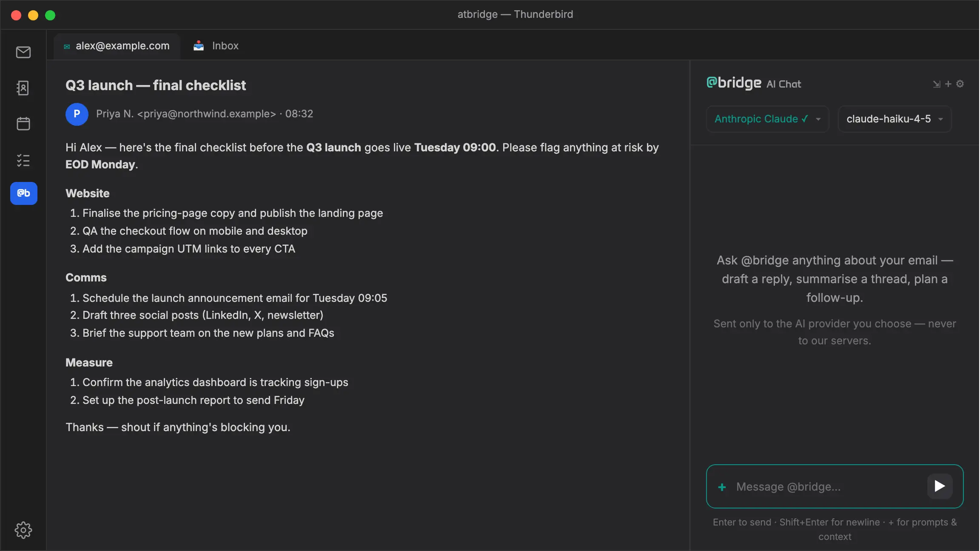Send the message with the play arrow button
This screenshot has width=980, height=551.
click(x=940, y=486)
